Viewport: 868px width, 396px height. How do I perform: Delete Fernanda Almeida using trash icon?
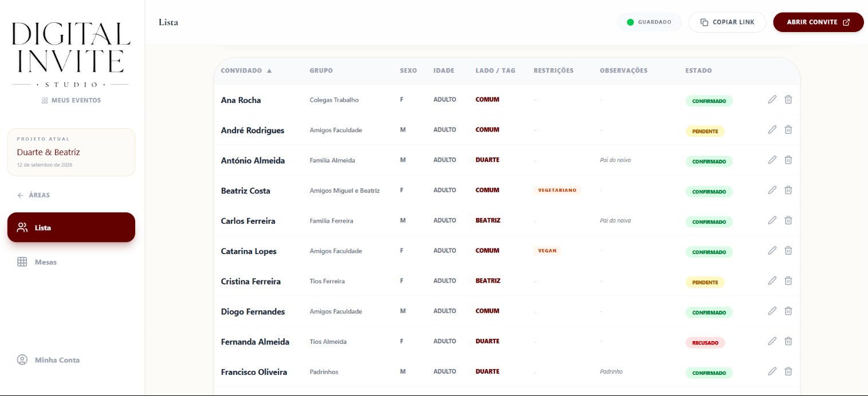(x=788, y=341)
